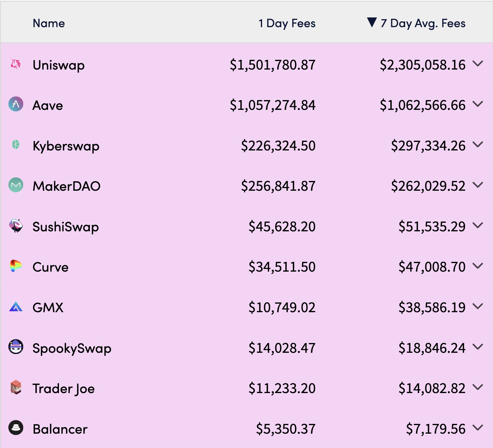Sort table by Name column header
The height and width of the screenshot is (448, 493).
point(49,23)
